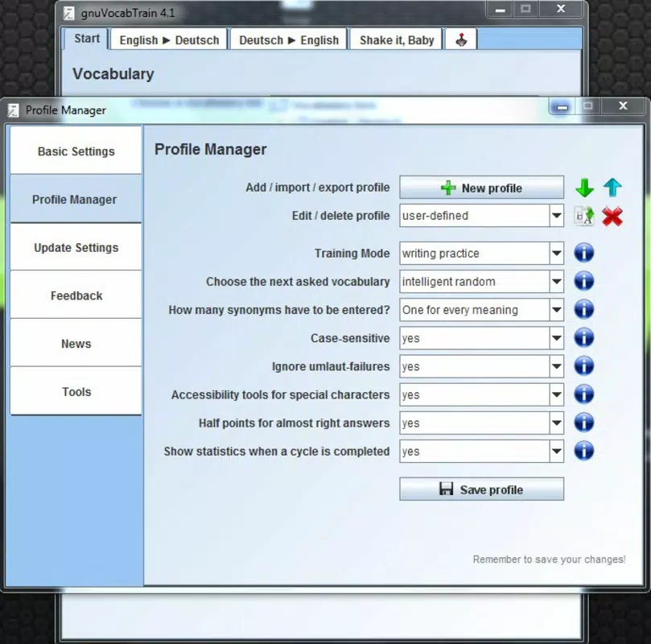Open the joystick game tab icon

(x=461, y=40)
